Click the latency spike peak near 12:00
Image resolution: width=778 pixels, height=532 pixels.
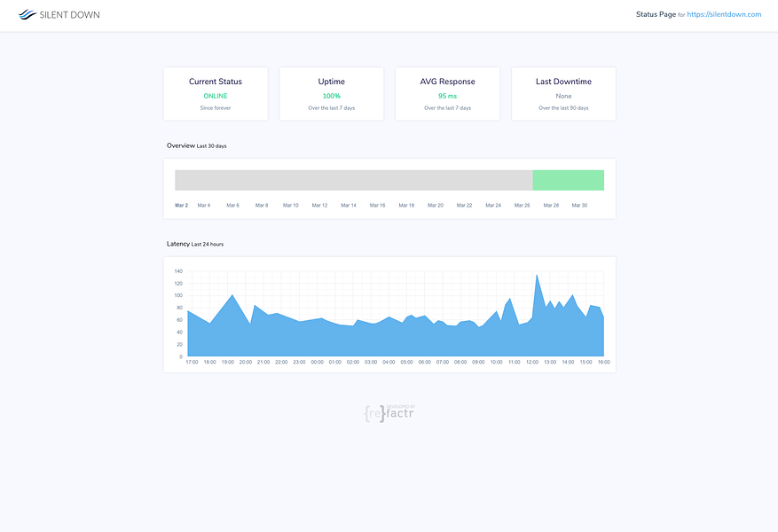[537, 275]
